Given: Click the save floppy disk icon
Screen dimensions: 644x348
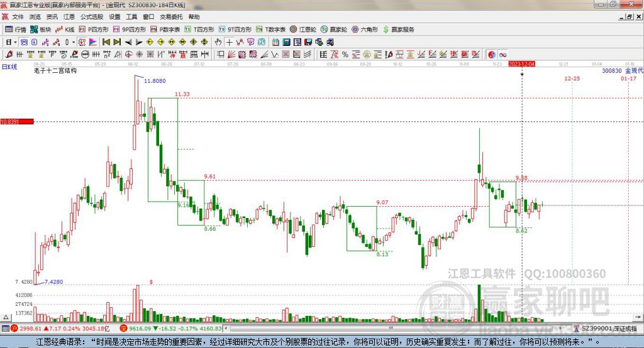Looking at the screenshot, I should [308, 42].
